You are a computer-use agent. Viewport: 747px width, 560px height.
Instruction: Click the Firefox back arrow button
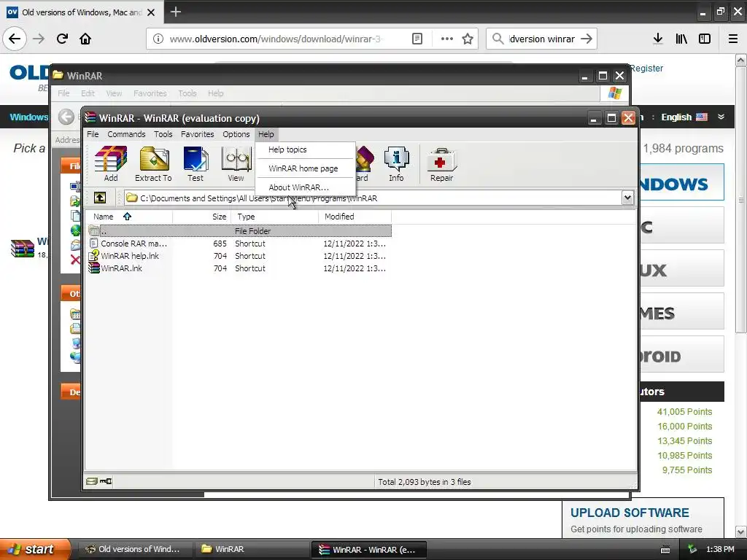click(15, 39)
